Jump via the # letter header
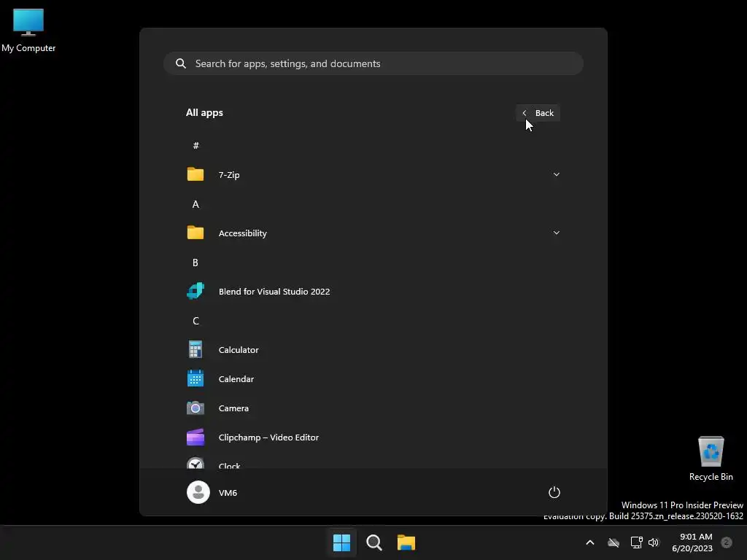The height and width of the screenshot is (560, 747). click(196, 146)
